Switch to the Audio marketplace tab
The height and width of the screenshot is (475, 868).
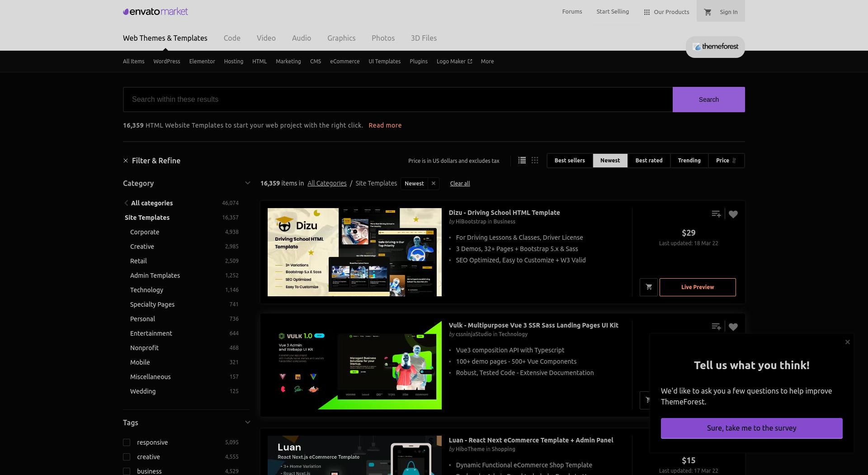point(302,38)
